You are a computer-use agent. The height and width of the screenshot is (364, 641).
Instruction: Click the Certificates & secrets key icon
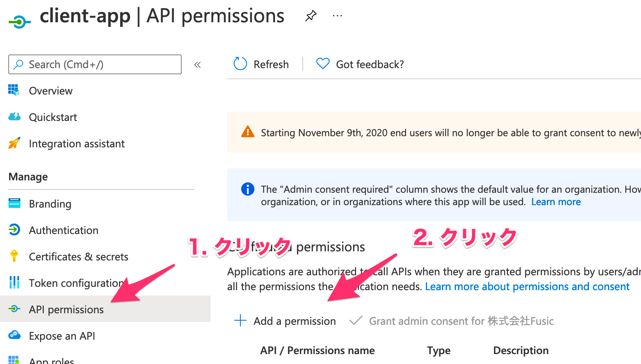click(14, 256)
